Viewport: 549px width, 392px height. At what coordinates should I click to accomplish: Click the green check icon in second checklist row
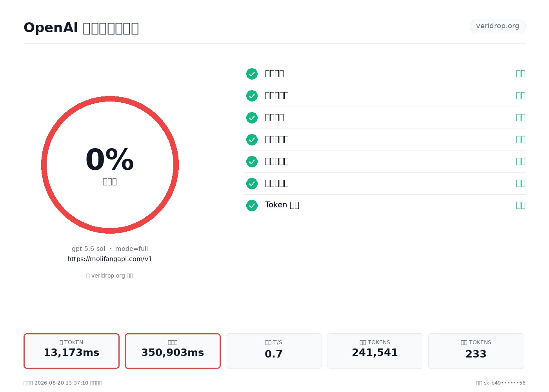(252, 96)
